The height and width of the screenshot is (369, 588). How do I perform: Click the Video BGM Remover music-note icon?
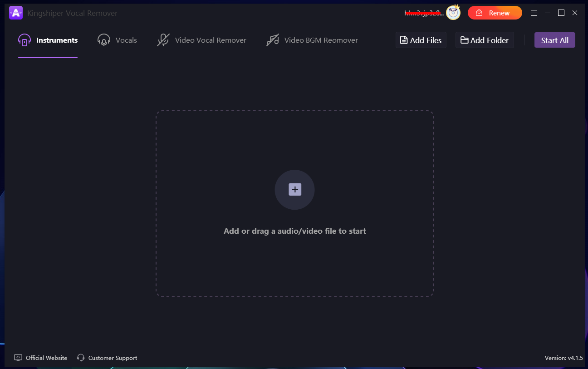coord(273,40)
